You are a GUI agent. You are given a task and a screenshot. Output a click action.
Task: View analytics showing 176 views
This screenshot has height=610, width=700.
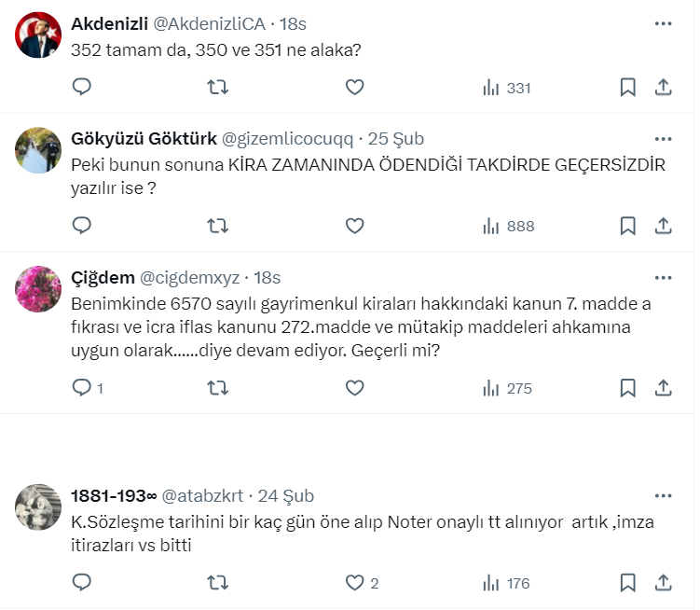pyautogui.click(x=508, y=583)
